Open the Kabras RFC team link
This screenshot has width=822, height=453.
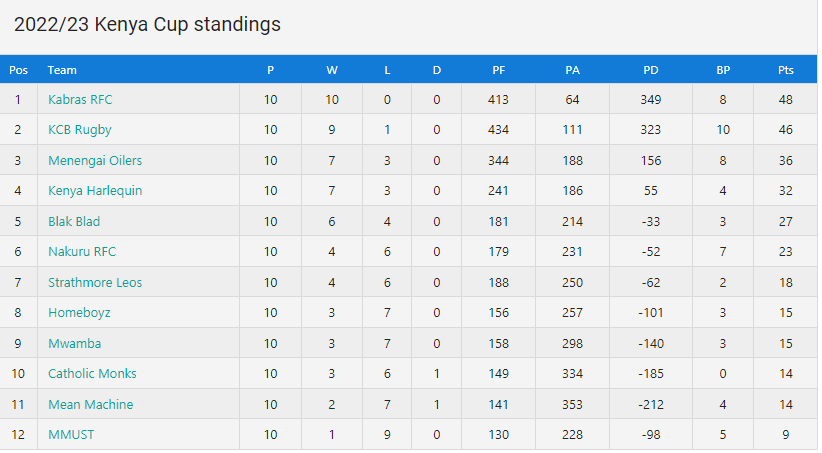tap(80, 100)
